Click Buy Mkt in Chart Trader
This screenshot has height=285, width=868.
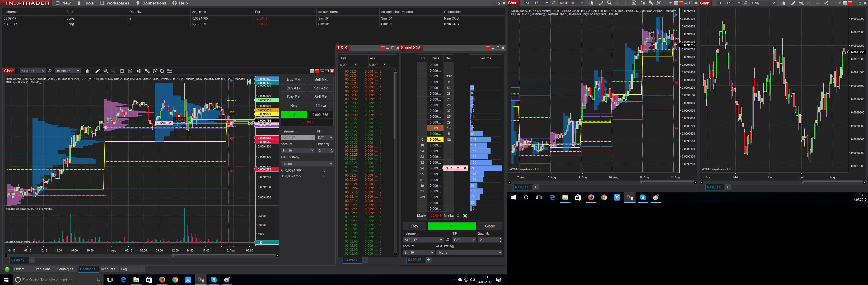coord(293,79)
